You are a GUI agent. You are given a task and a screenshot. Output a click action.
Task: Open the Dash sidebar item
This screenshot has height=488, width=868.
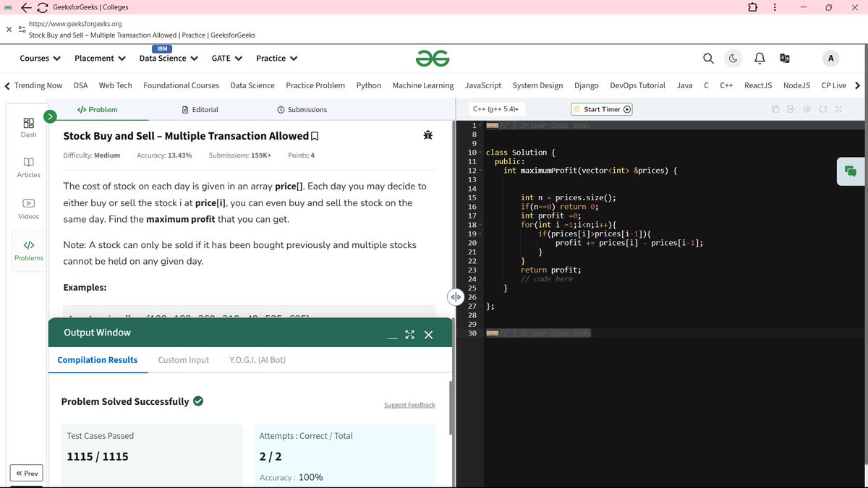point(28,127)
